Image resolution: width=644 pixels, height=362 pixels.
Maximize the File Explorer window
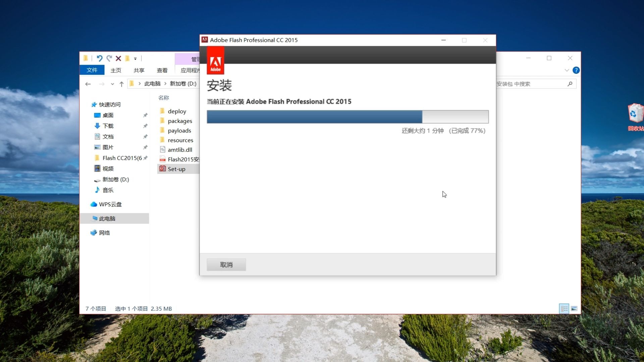(x=549, y=58)
